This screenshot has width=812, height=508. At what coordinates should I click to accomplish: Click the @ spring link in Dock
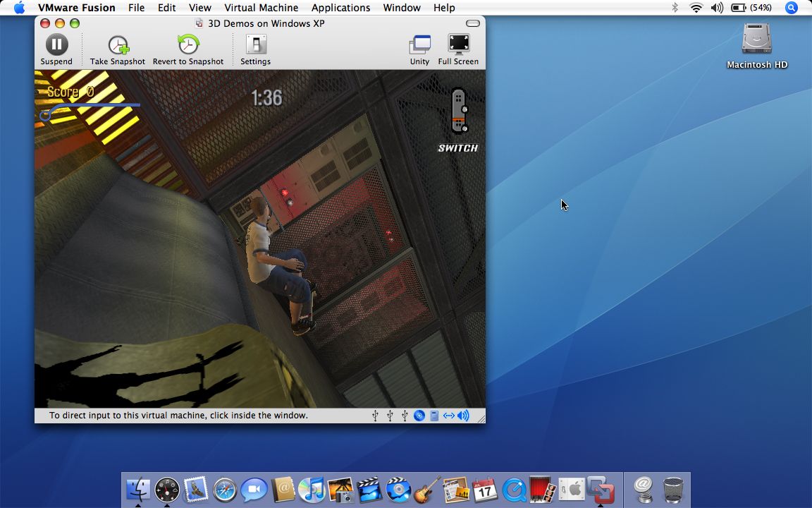643,490
